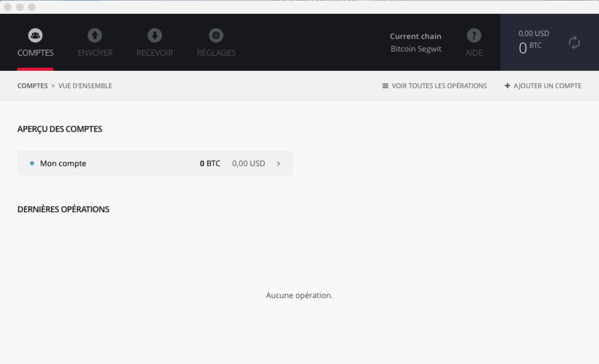Click the APERÇU DES COMPTES heading
This screenshot has width=599, height=364.
click(60, 129)
